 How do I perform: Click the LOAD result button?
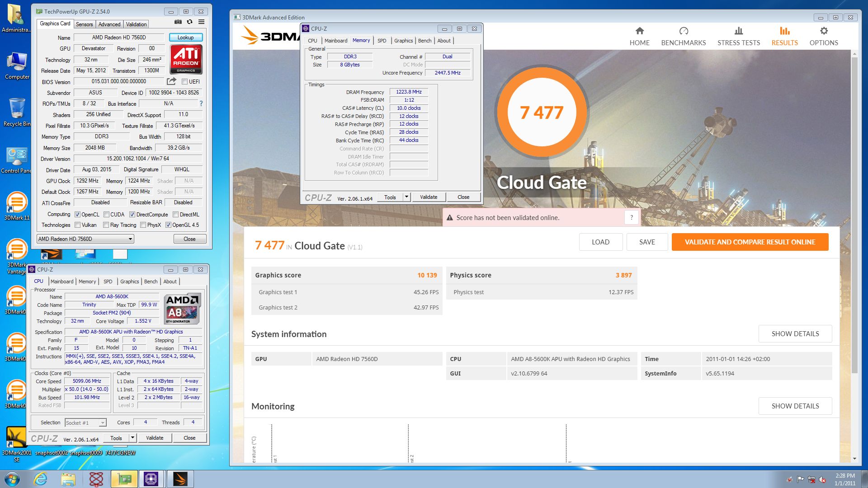click(x=600, y=242)
